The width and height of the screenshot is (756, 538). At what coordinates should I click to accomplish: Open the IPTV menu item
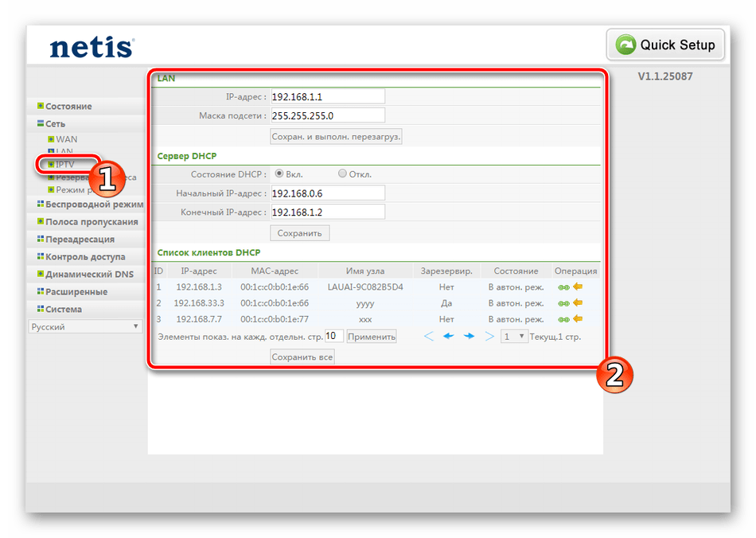(x=64, y=164)
